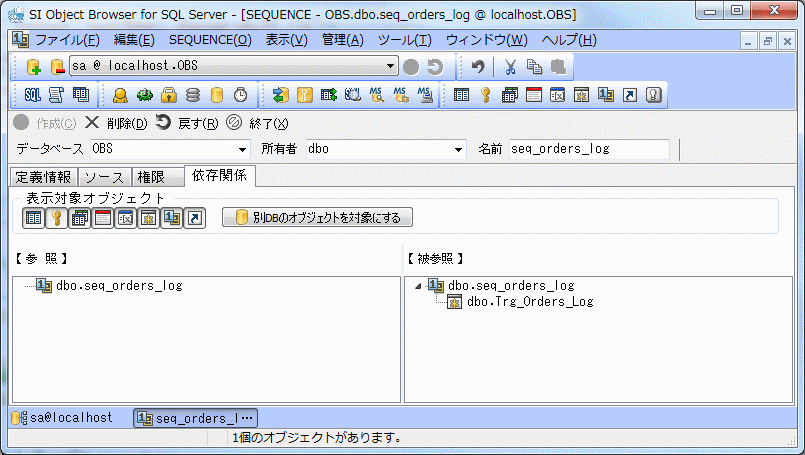Viewport: 805px width, 455px height.
Task: Click the padlock icon in toolbar
Action: coord(169,96)
